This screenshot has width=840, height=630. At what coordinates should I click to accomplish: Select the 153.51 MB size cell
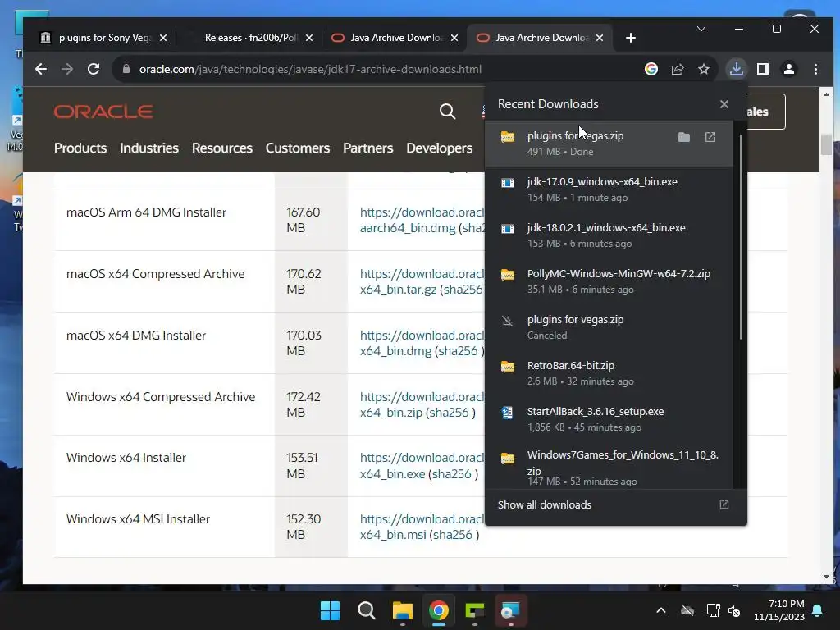[311, 466]
